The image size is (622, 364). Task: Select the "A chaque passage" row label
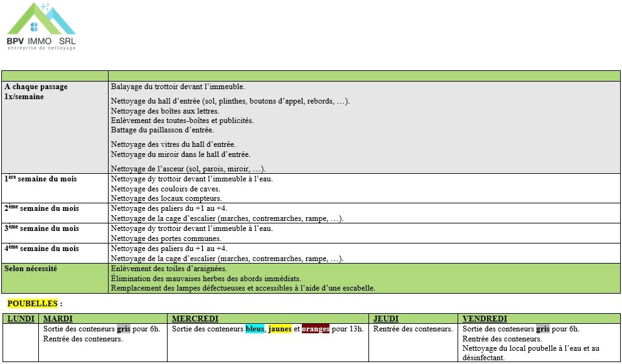(x=36, y=87)
